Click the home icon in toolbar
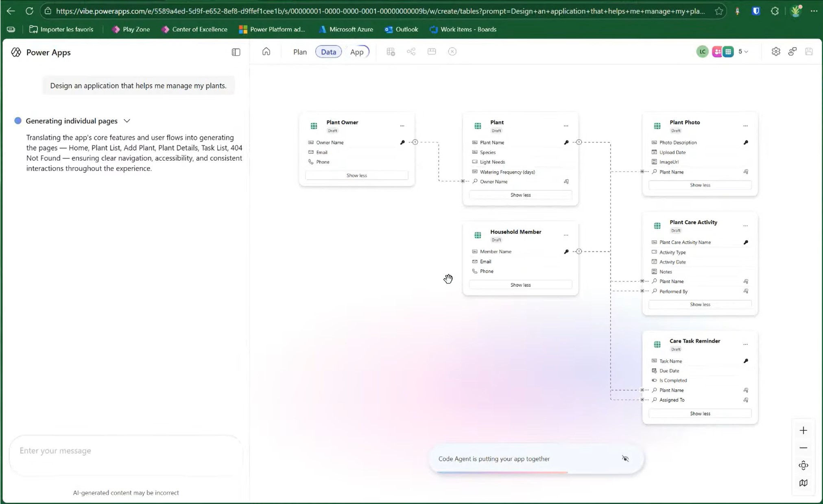The width and height of the screenshot is (823, 504). point(266,52)
